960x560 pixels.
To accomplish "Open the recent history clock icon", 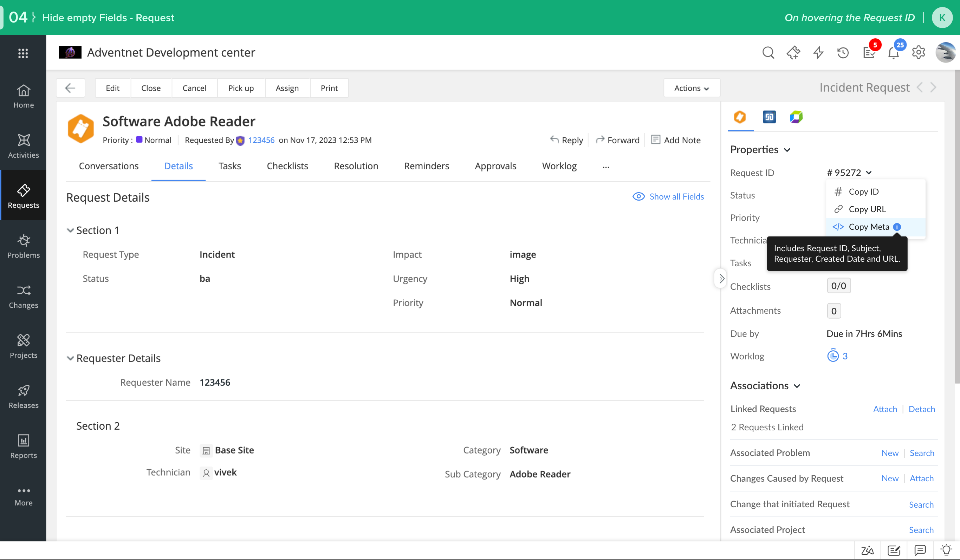I will click(843, 52).
